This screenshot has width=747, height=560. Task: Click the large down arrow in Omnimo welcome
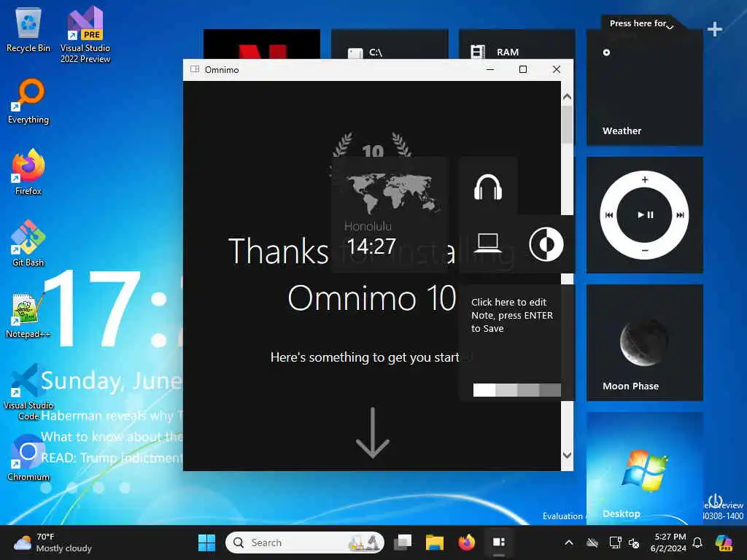coord(373,433)
